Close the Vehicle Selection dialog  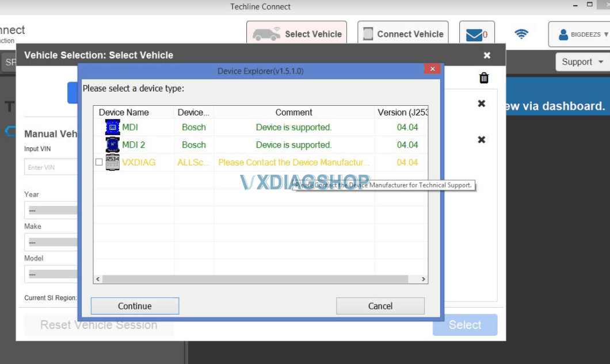click(487, 55)
